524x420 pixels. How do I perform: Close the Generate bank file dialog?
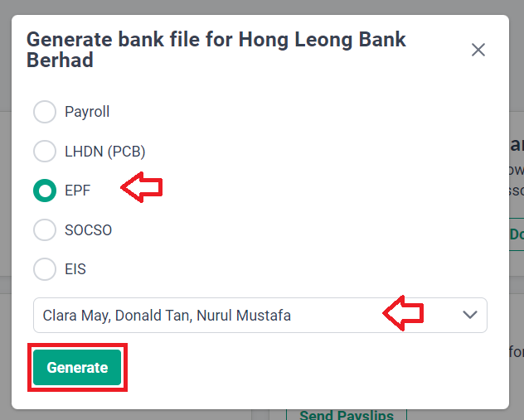coord(478,50)
